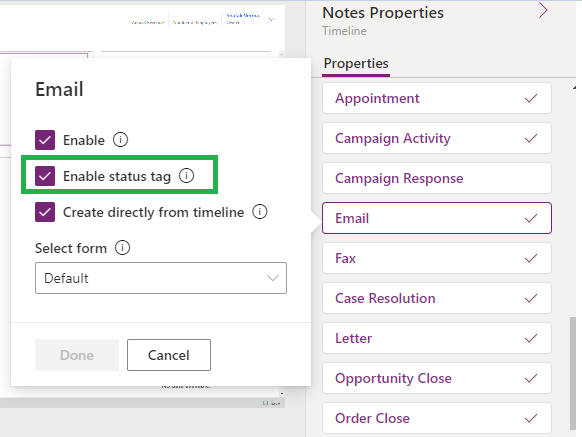The width and height of the screenshot is (582, 437).
Task: Open the Select form Default dropdown
Action: pos(161,278)
